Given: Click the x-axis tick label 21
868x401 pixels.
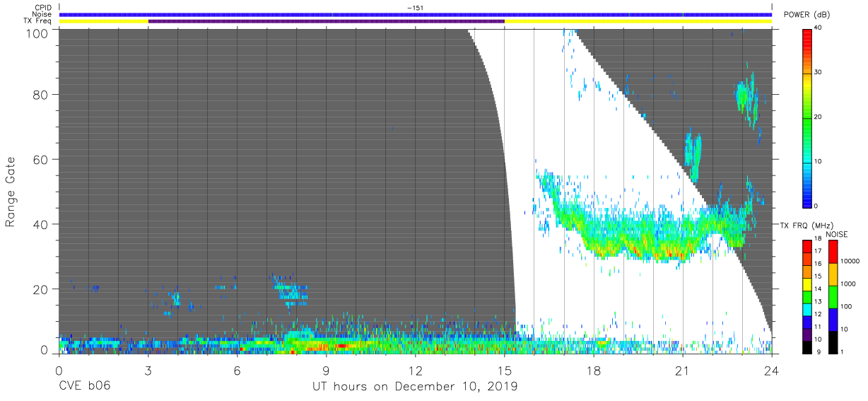Looking at the screenshot, I should pyautogui.click(x=682, y=370).
